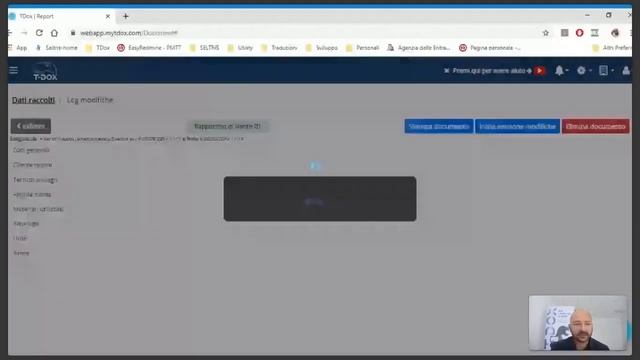Open the settings gear menu
Image resolution: width=640 pixels, height=360 pixels.
tap(584, 71)
